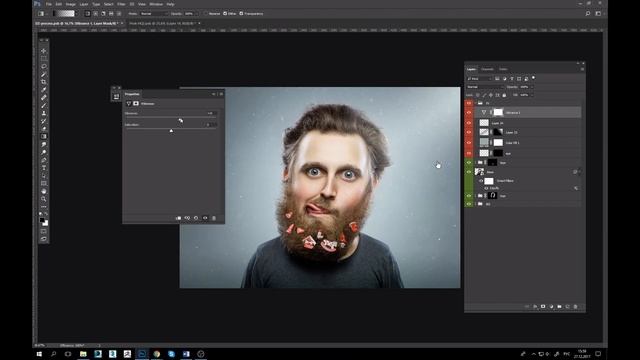The width and height of the screenshot is (640, 360).
Task: Select the Rectangular Marquee tool
Action: 44,58
